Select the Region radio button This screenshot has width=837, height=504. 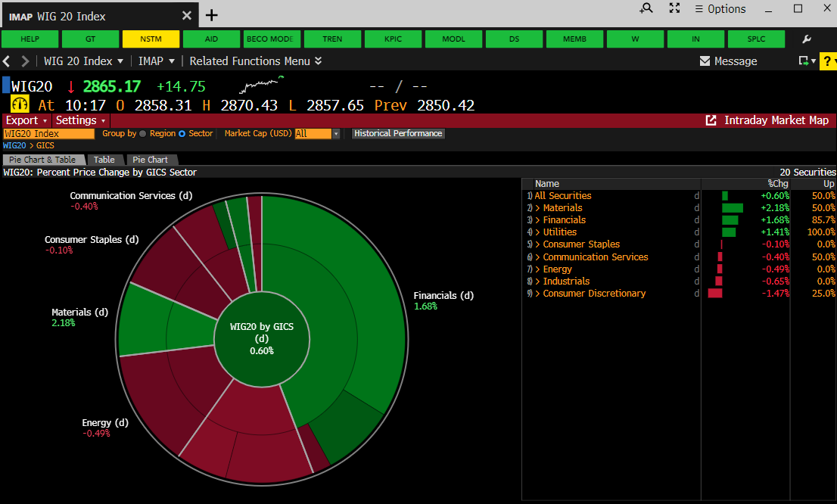[143, 134]
